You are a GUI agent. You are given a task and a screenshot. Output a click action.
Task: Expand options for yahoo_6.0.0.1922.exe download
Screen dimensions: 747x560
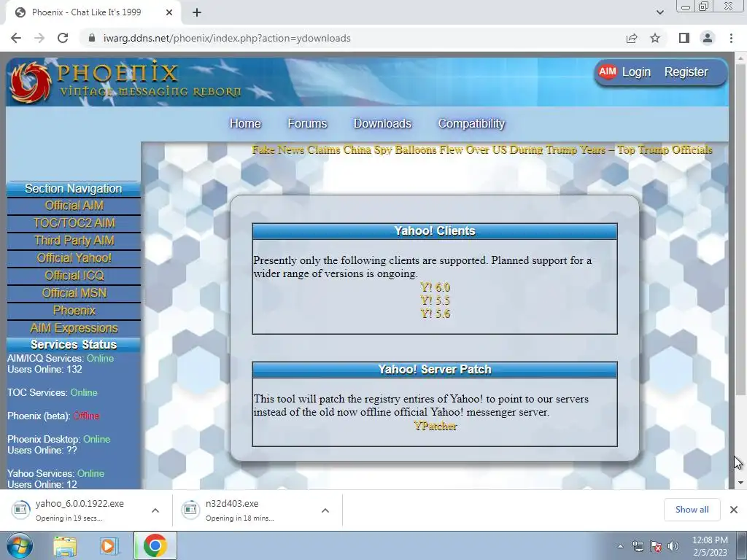click(155, 510)
